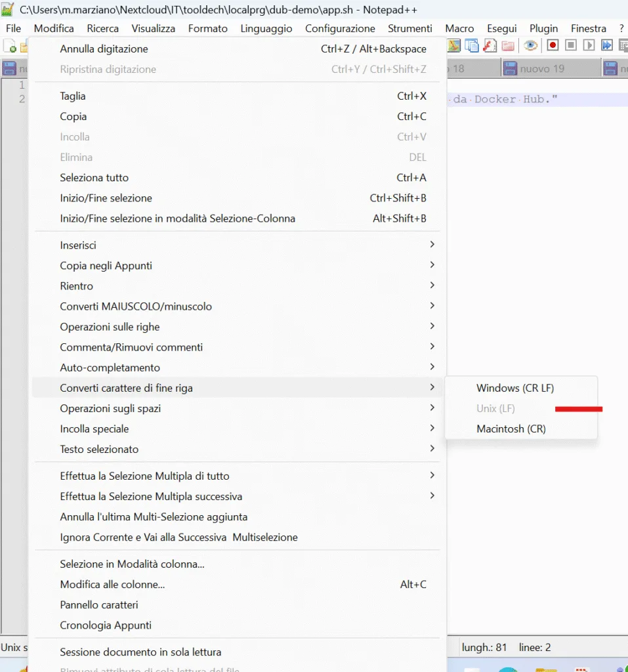Start macro recording with red circle

pos(553,45)
